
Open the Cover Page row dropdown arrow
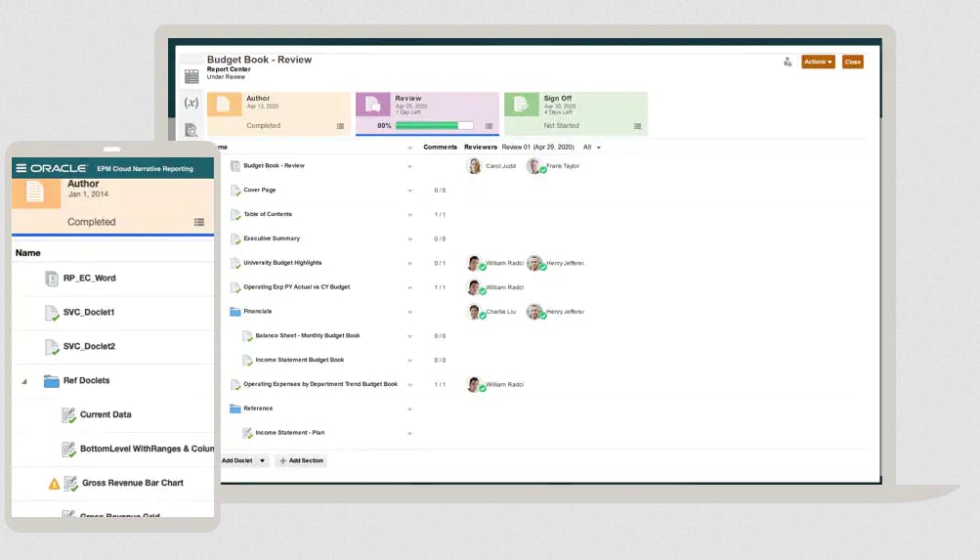click(410, 191)
